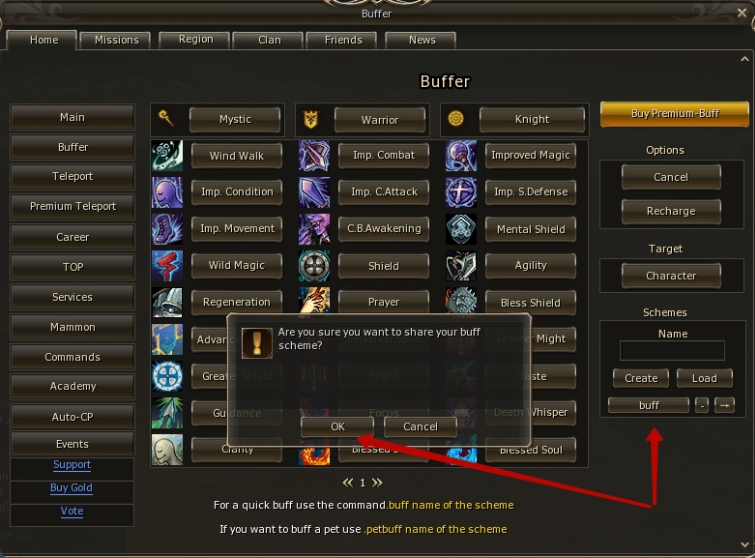Click the Buy Premium-Buff golden button
This screenshot has width=755, height=558.
675,114
